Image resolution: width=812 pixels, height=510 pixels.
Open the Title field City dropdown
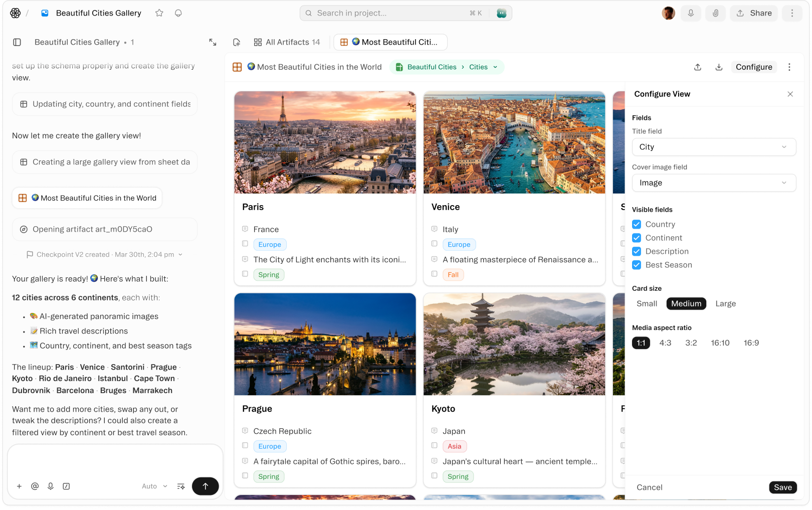click(713, 147)
